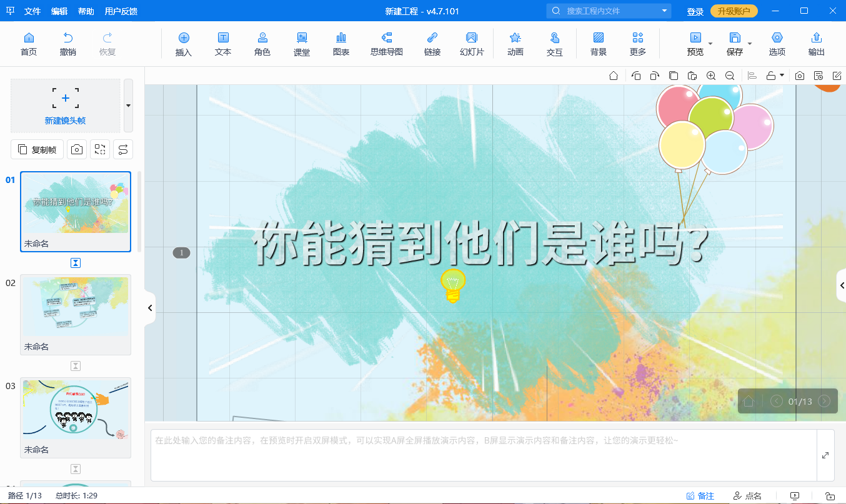846x504 pixels.
Task: Click the next frame arrow in navigator
Action: click(824, 401)
